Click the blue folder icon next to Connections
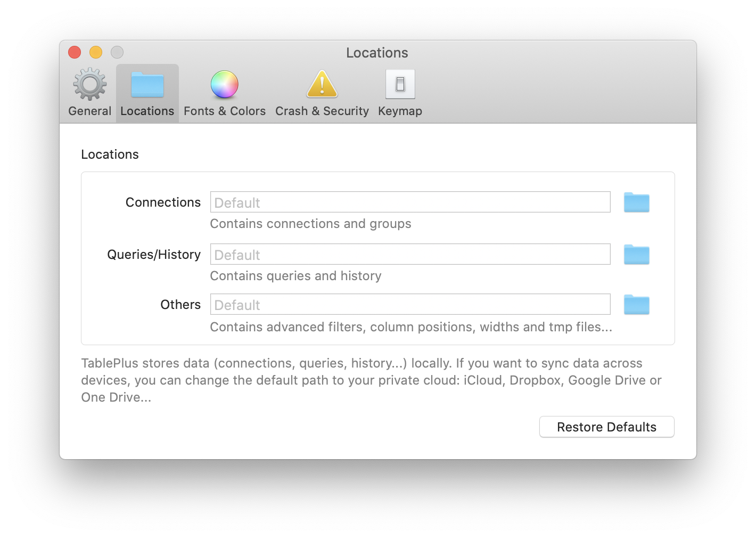This screenshot has height=538, width=756. pyautogui.click(x=636, y=202)
